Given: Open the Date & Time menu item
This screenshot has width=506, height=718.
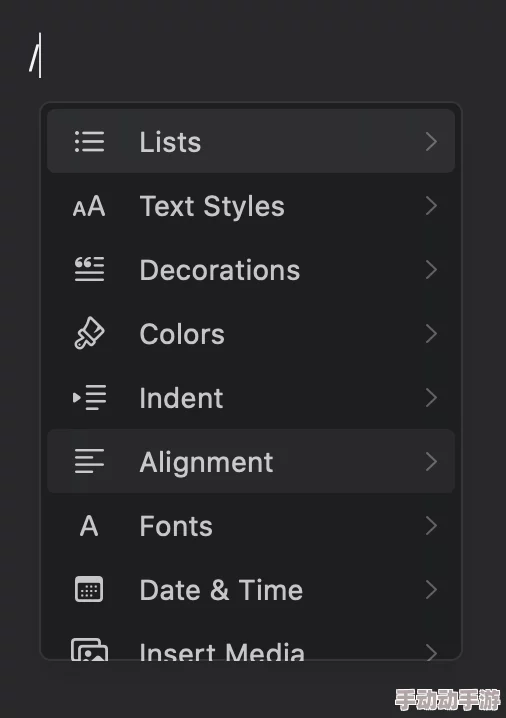Looking at the screenshot, I should (251, 589).
